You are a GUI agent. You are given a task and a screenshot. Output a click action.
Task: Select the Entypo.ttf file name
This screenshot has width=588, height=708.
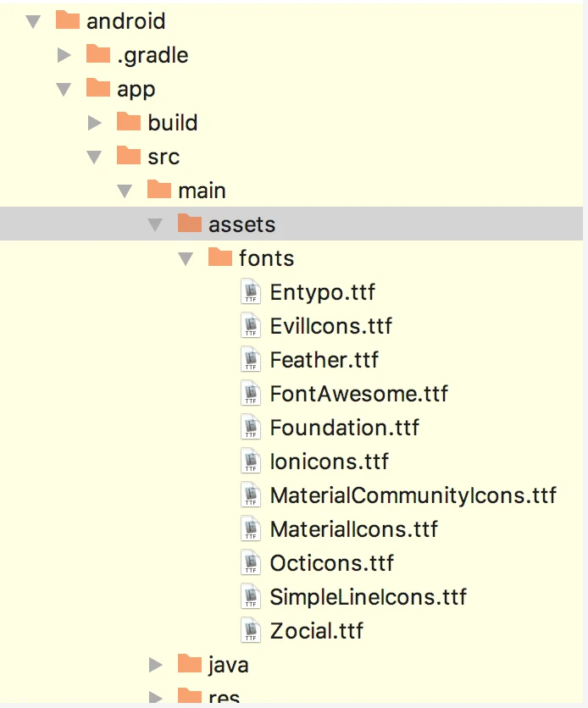click(x=323, y=292)
